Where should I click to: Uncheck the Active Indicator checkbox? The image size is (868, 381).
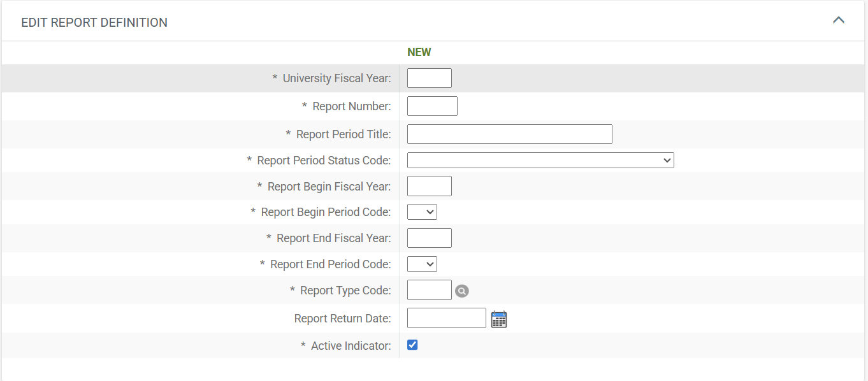(412, 345)
